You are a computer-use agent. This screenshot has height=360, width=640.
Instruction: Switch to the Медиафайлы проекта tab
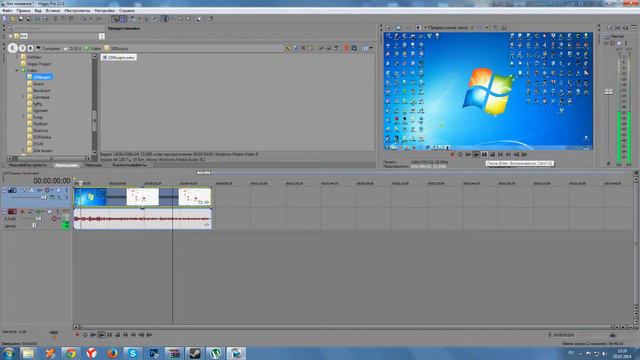(28, 165)
